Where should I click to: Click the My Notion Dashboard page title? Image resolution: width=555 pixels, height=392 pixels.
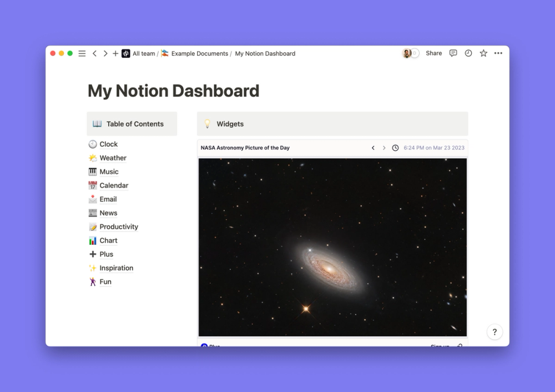pyautogui.click(x=173, y=91)
